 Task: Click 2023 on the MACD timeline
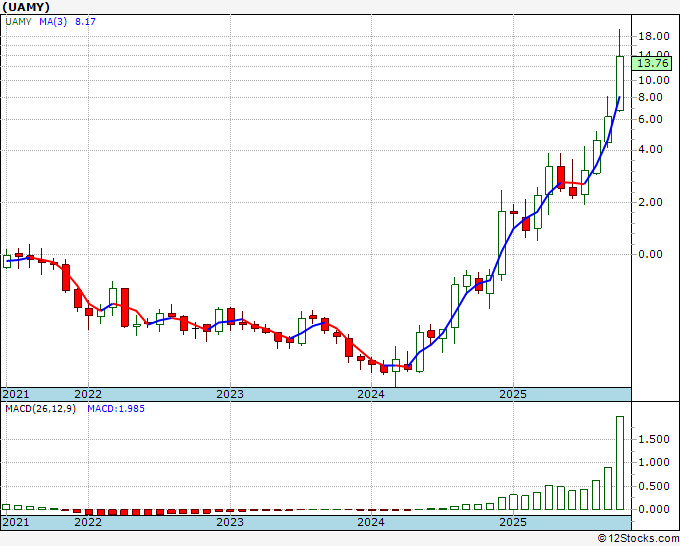click(x=230, y=521)
